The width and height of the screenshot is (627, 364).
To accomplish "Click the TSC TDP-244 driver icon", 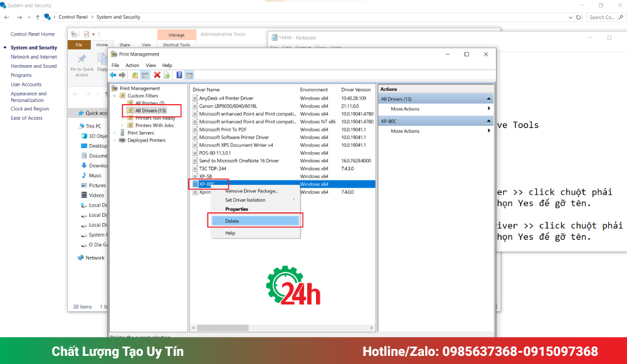I will (195, 169).
